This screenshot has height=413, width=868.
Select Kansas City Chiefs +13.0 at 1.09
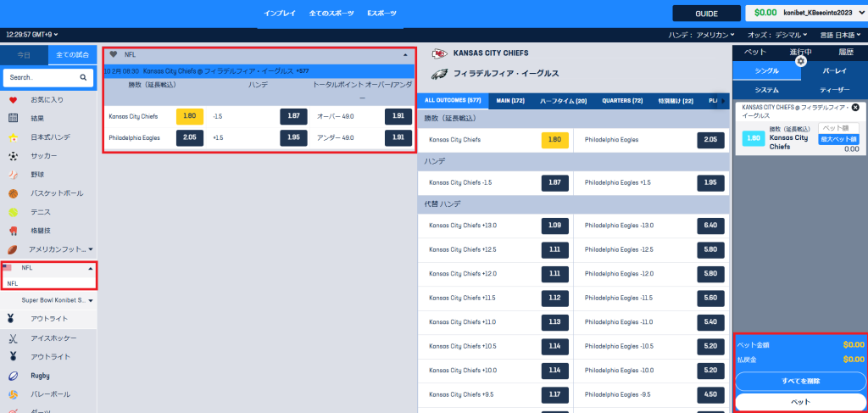555,226
